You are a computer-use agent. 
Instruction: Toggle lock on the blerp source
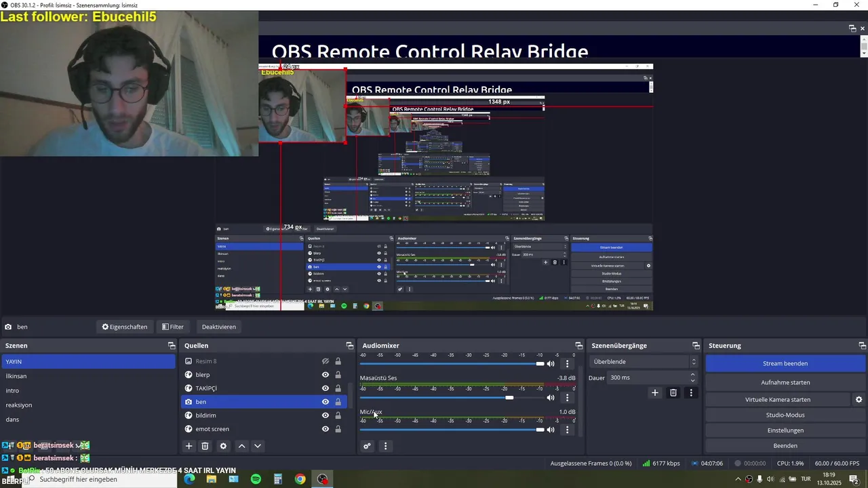click(338, 375)
